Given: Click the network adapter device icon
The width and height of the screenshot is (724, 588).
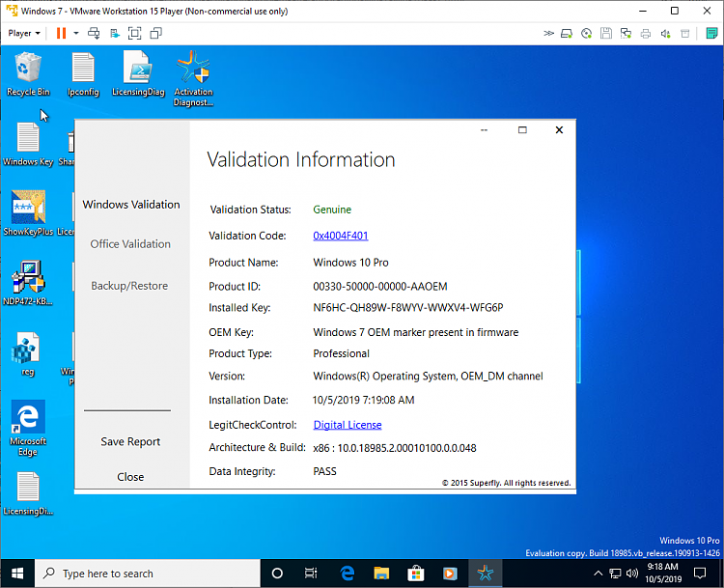Looking at the screenshot, I should click(x=626, y=33).
